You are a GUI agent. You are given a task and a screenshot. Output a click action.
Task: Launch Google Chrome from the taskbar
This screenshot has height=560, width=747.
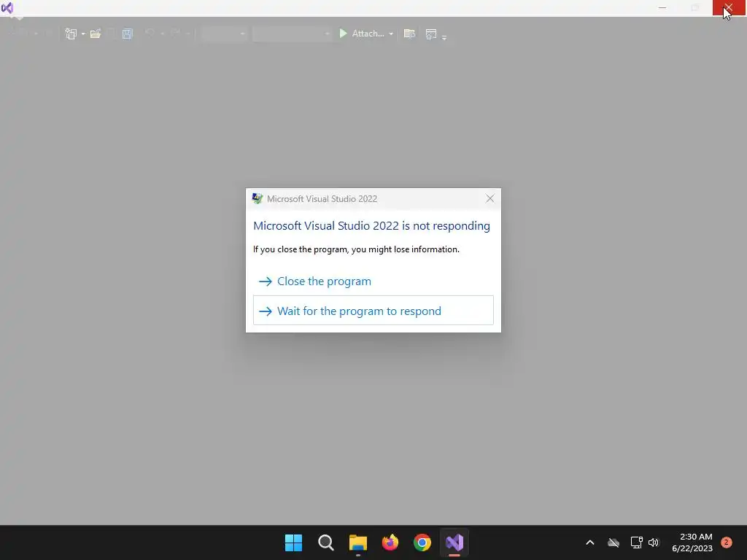422,542
